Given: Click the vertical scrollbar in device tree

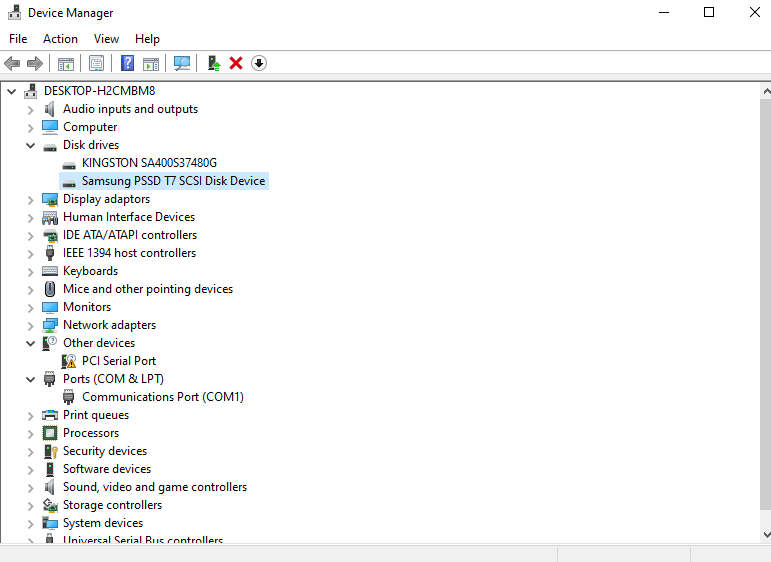Looking at the screenshot, I should [x=764, y=300].
